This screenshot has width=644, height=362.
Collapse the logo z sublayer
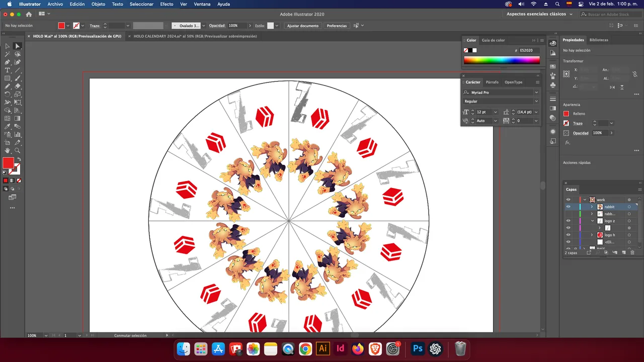pos(592,221)
